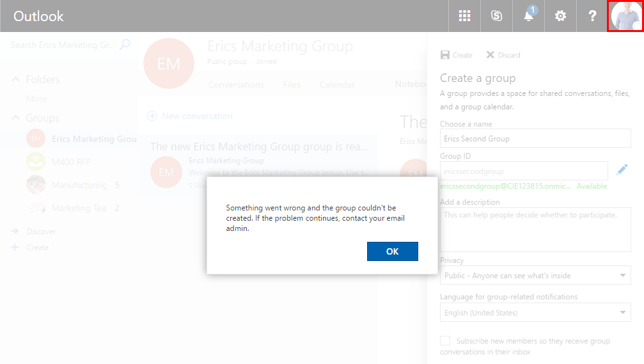The width and height of the screenshot is (644, 364).
Task: Open the settings gear
Action: click(x=561, y=16)
